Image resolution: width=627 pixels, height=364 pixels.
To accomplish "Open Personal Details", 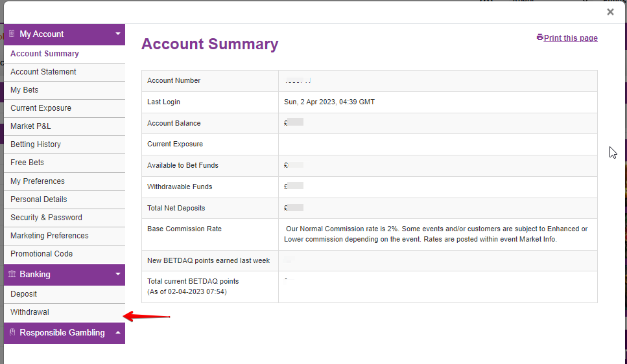I will coord(64,199).
